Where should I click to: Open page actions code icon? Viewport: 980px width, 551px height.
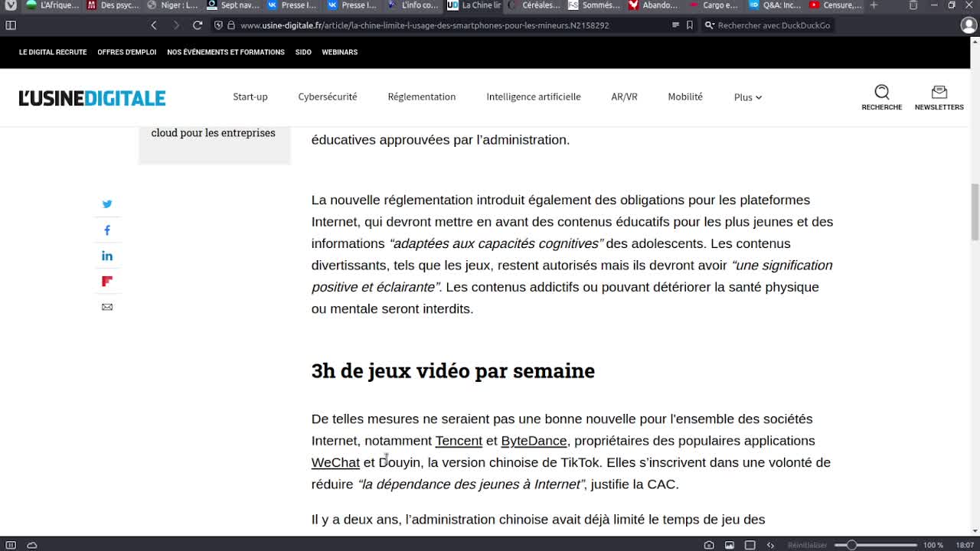pos(770,545)
